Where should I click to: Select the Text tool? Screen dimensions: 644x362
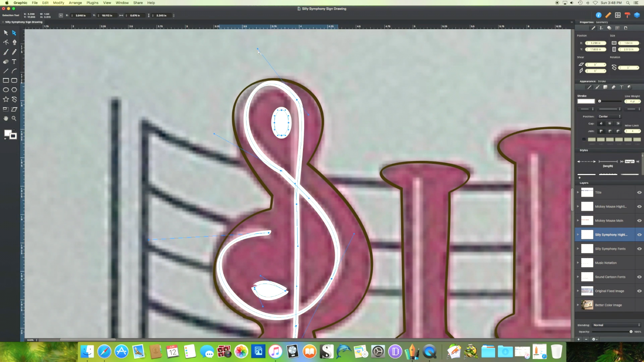(x=14, y=62)
